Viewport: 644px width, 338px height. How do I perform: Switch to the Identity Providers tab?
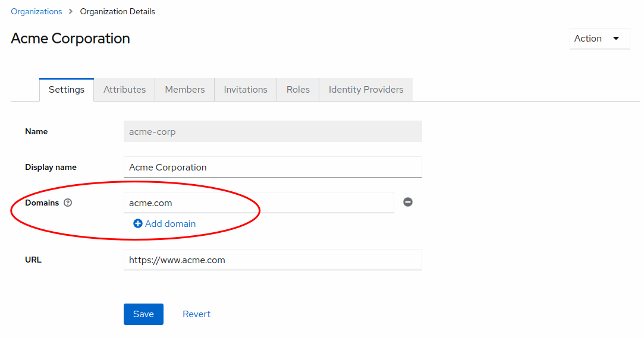click(x=366, y=90)
